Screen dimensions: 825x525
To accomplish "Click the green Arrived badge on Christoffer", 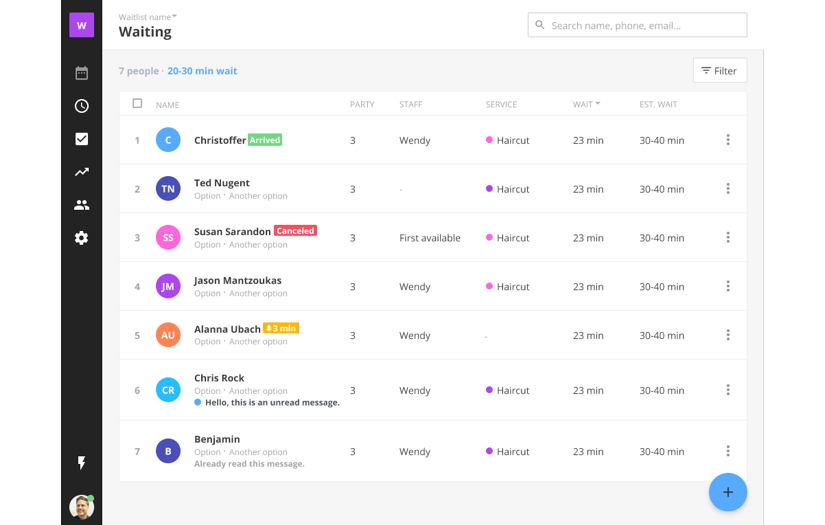I will (265, 140).
